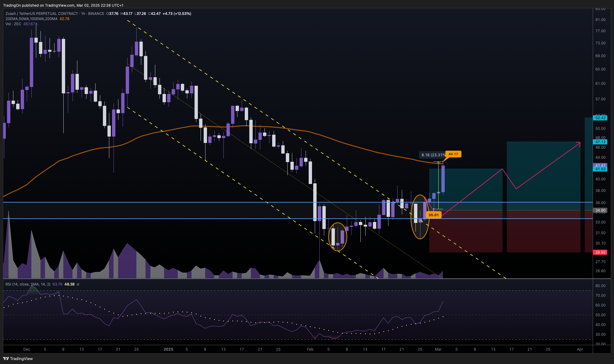Click the 52.42 cyan price label
The width and height of the screenshot is (614, 364).
pyautogui.click(x=600, y=118)
